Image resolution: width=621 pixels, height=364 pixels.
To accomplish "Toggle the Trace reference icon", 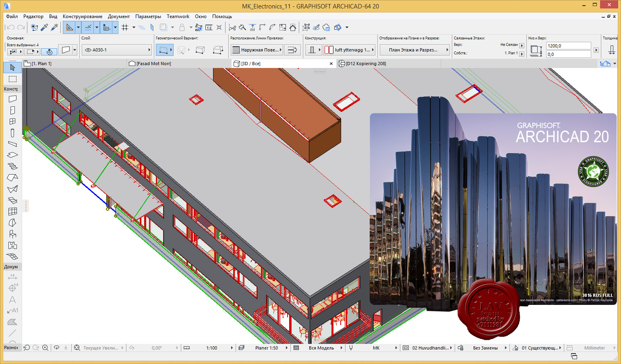I will pyautogui.click(x=163, y=27).
